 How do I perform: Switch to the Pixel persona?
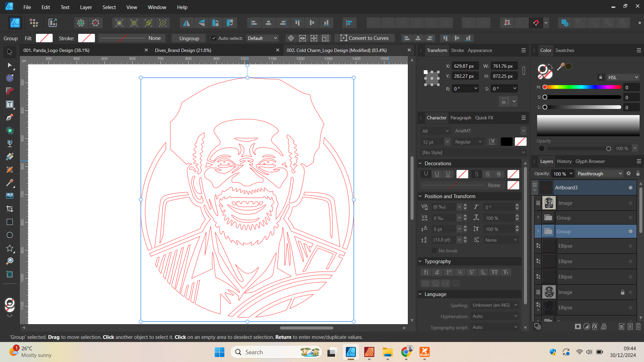click(x=34, y=23)
